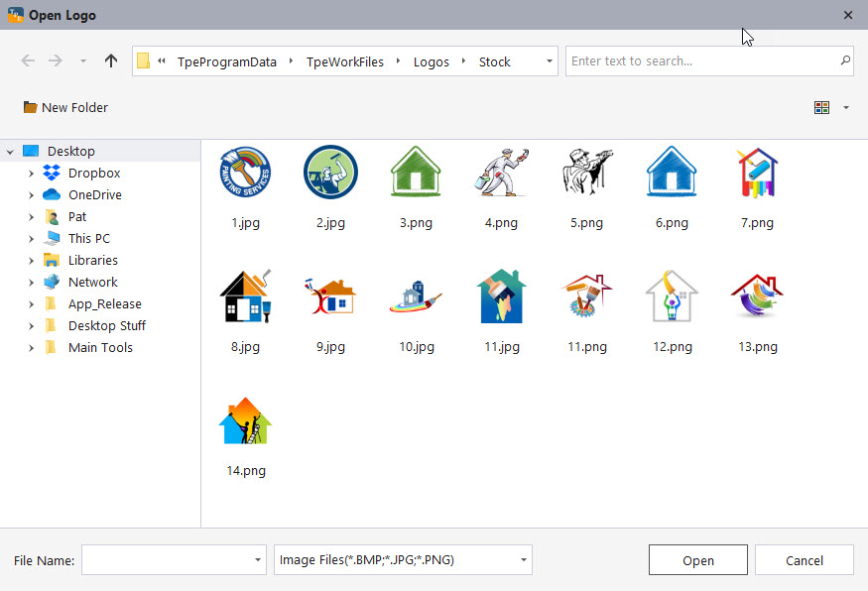Expand the Pat user folder in the tree
Viewport: 868px width, 591px height.
tap(31, 216)
